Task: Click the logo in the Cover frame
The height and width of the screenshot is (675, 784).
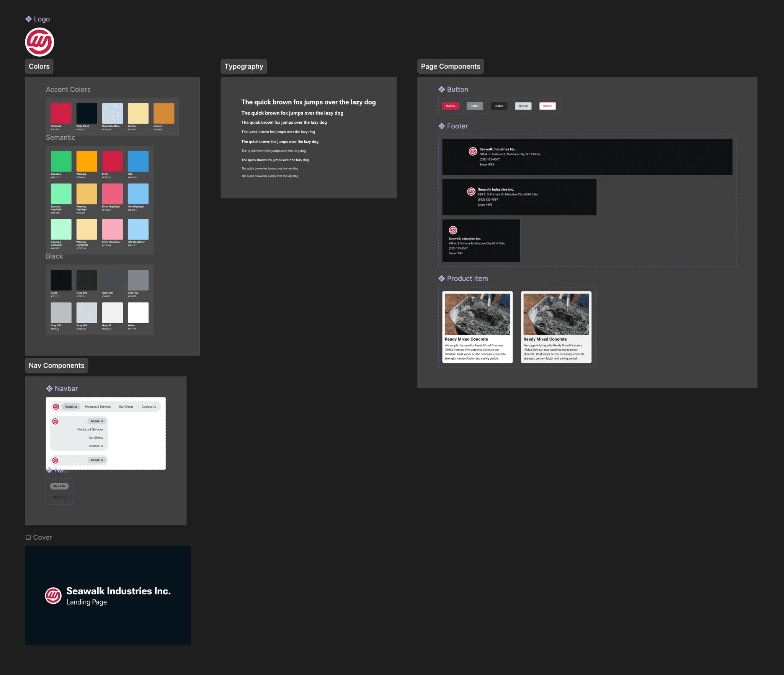Action: point(53,596)
